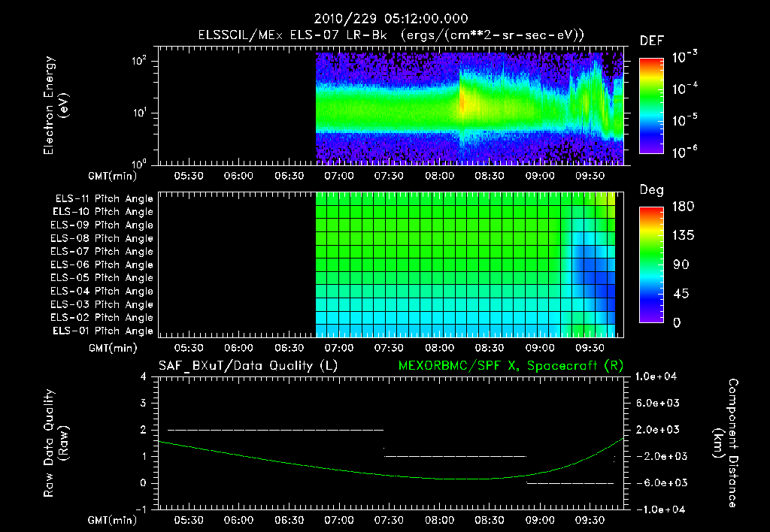The width and height of the screenshot is (770, 532).
Task: Click the -1 tick on Raw Data Quality axis
Action: (x=141, y=509)
